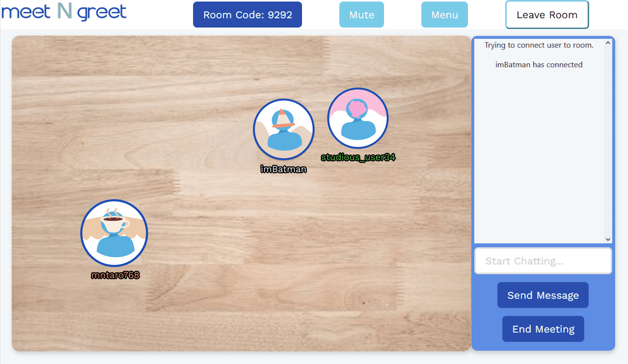Click the "Trying to connect user" message

[539, 45]
